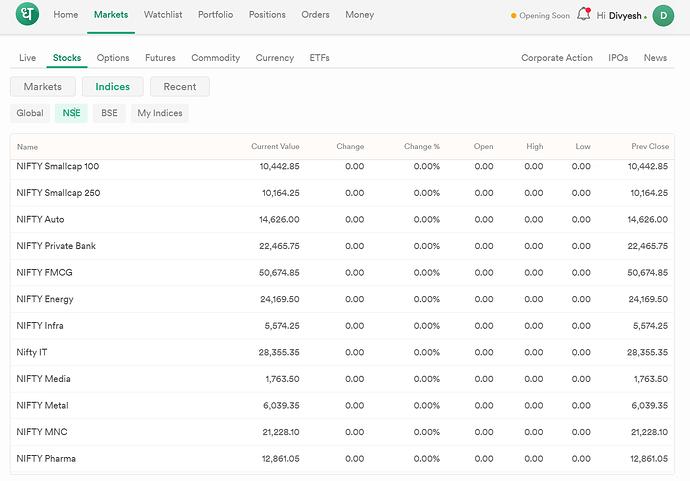The image size is (690, 481).
Task: Open the Commodity tab
Action: click(x=216, y=58)
